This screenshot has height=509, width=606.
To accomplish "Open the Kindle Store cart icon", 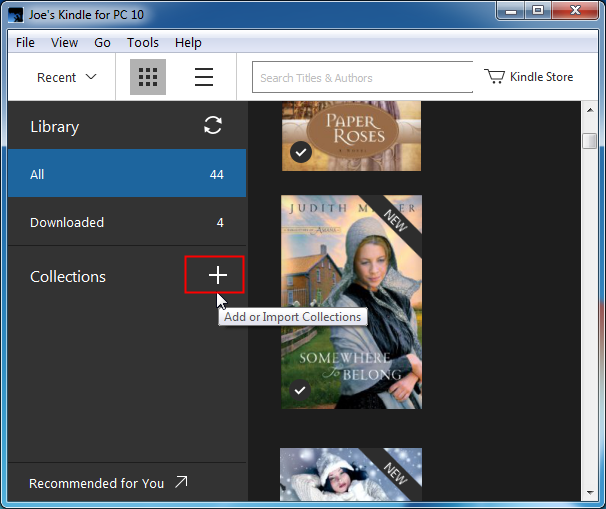I will point(494,77).
